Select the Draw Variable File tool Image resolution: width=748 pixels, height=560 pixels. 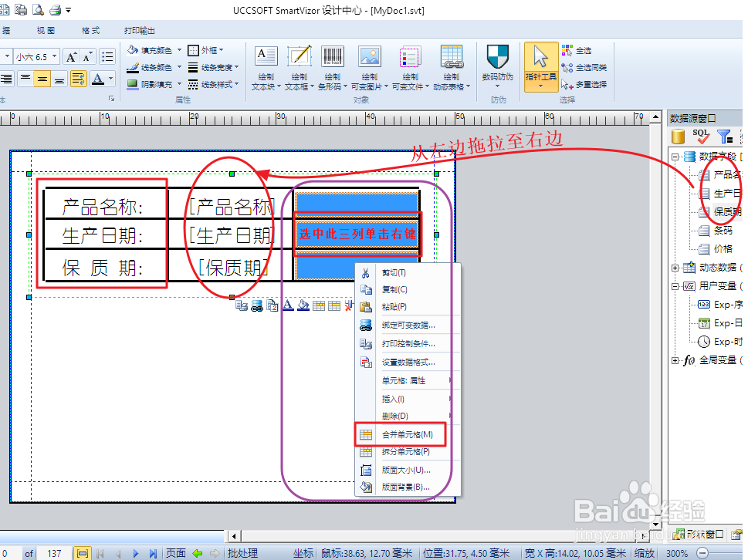pyautogui.click(x=410, y=68)
